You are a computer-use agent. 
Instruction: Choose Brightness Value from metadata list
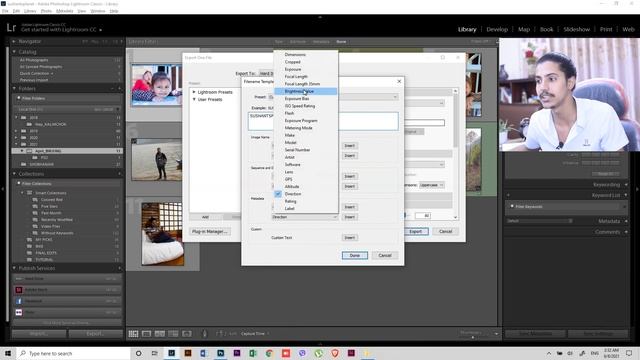305,91
